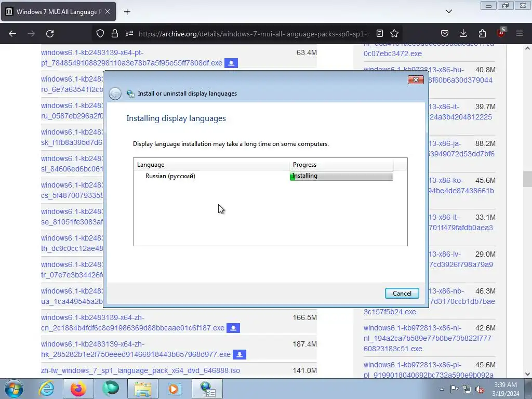
Task: Select the Windows 7 MUI All Language tab
Action: [58, 11]
